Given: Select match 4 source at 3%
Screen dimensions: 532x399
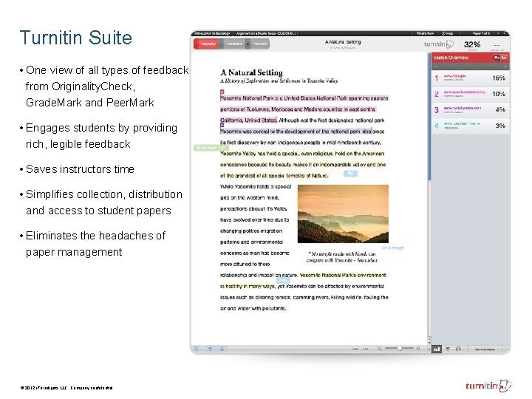Looking at the screenshot, I should 470,126.
